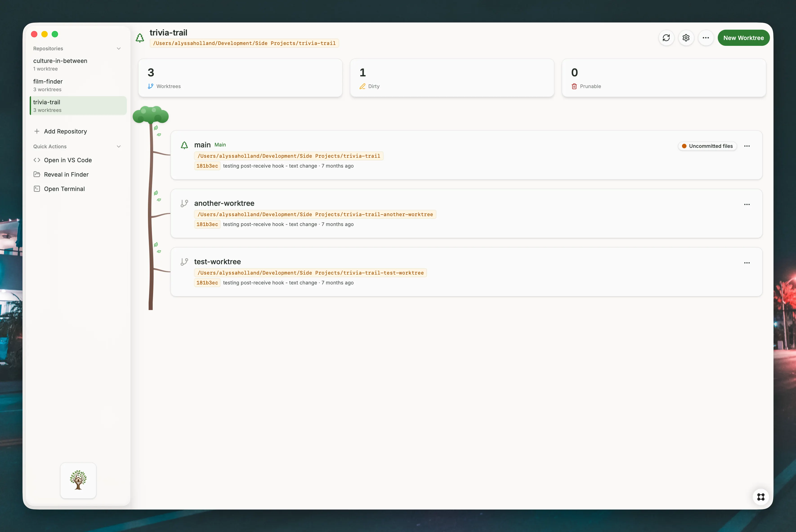
Task: Open the another-worktree ellipsis menu
Action: click(747, 205)
